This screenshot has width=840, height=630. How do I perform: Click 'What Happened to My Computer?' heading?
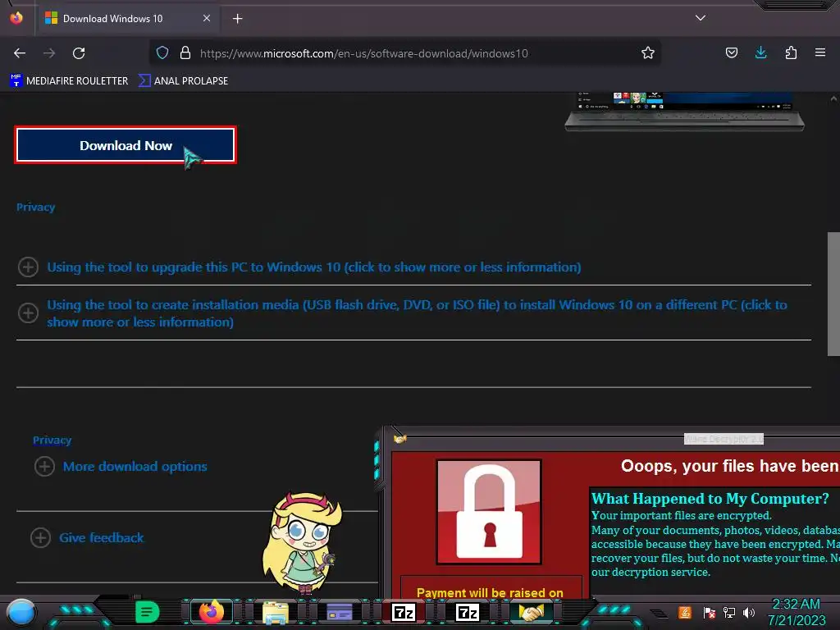pyautogui.click(x=710, y=499)
